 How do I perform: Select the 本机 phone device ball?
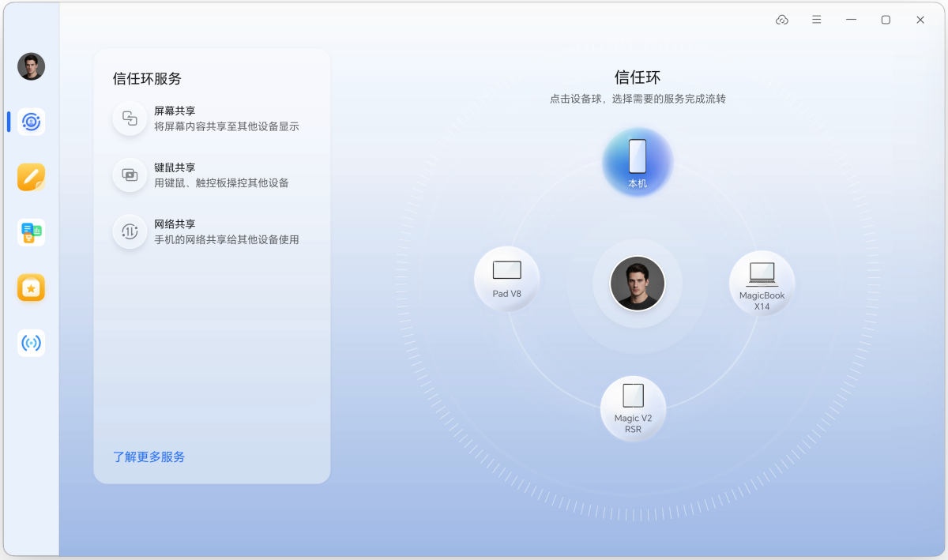point(638,162)
